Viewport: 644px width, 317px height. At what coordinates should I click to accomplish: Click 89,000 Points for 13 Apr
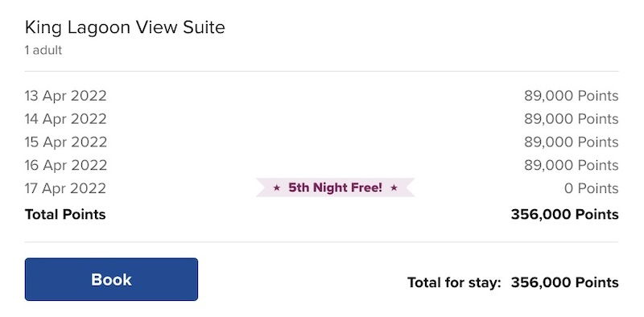[572, 96]
